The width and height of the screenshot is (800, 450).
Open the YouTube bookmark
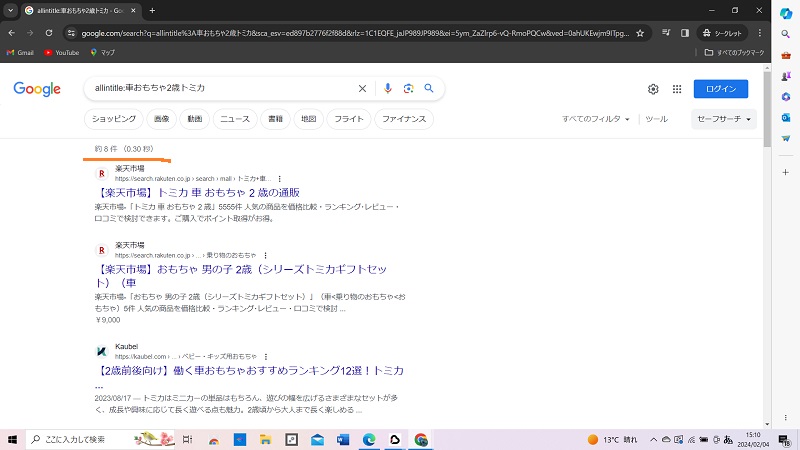coord(62,53)
